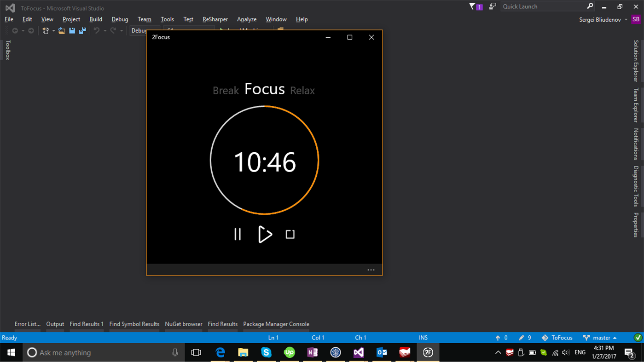This screenshot has width=644, height=362.
Task: Switch to Relax mode in 2Focus
Action: [302, 90]
